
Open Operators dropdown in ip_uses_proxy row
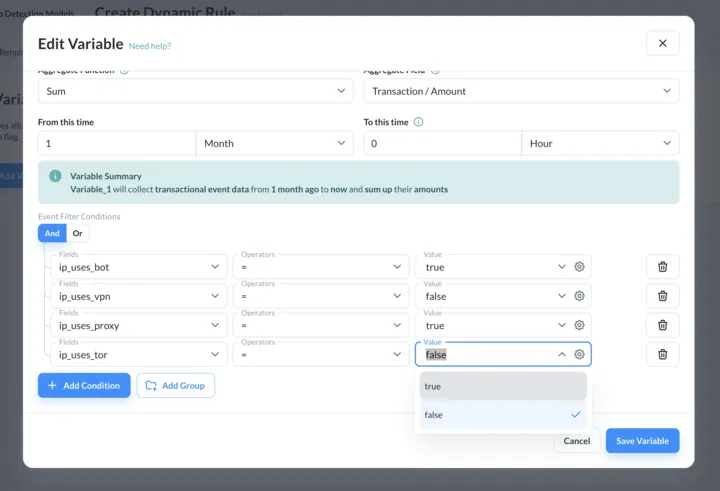tap(321, 325)
